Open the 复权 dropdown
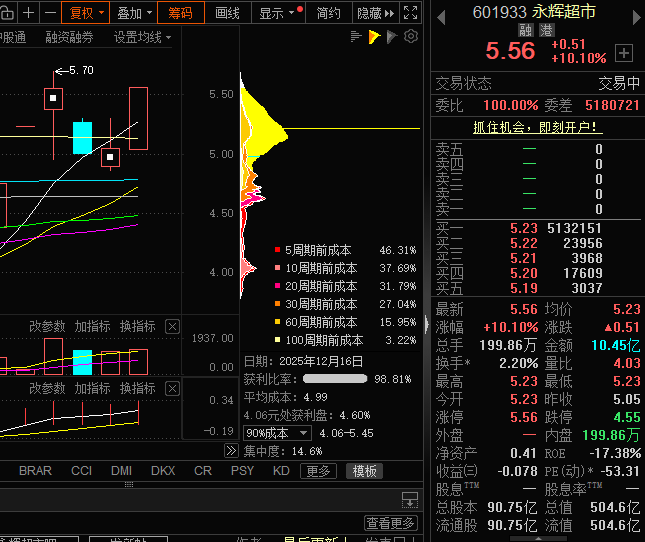 pos(86,13)
